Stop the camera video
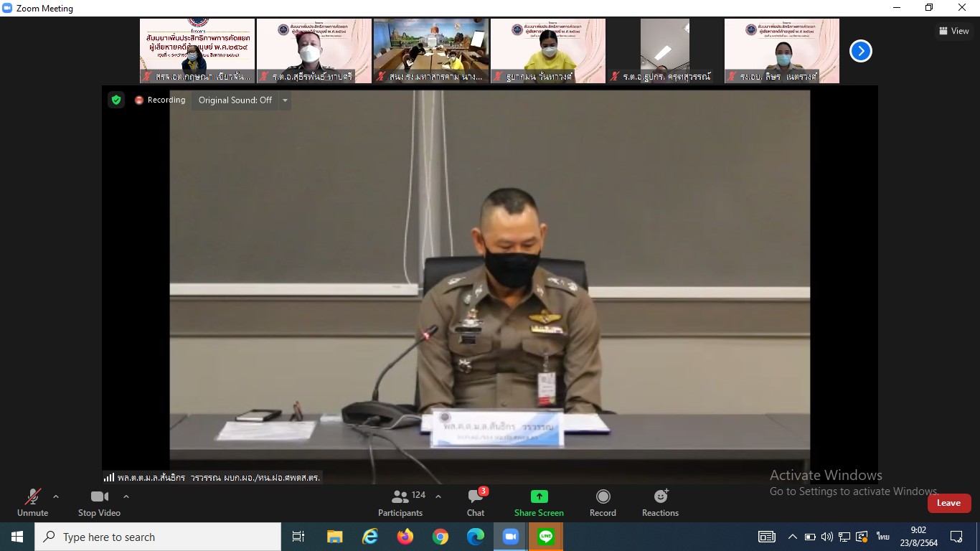Image resolution: width=980 pixels, height=551 pixels. tap(99, 502)
